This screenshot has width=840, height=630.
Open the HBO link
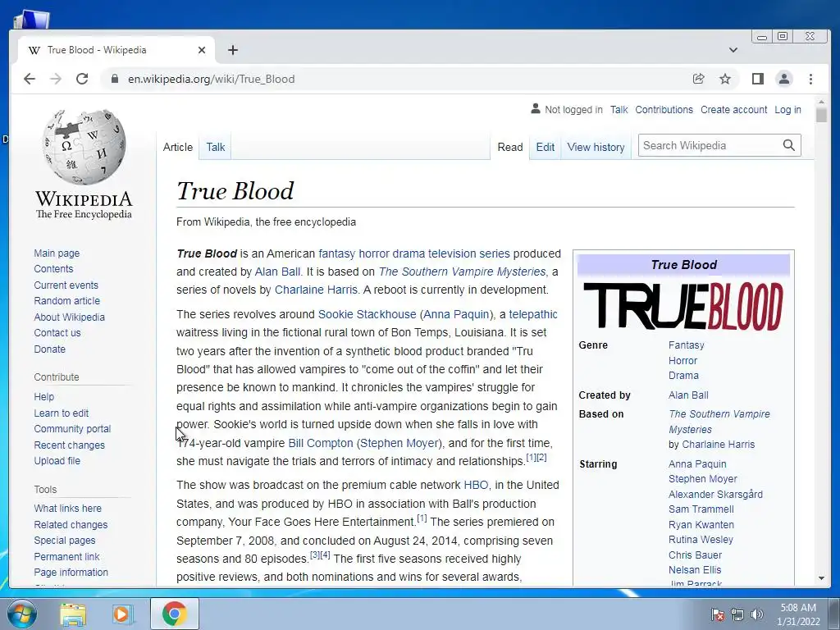(x=476, y=485)
